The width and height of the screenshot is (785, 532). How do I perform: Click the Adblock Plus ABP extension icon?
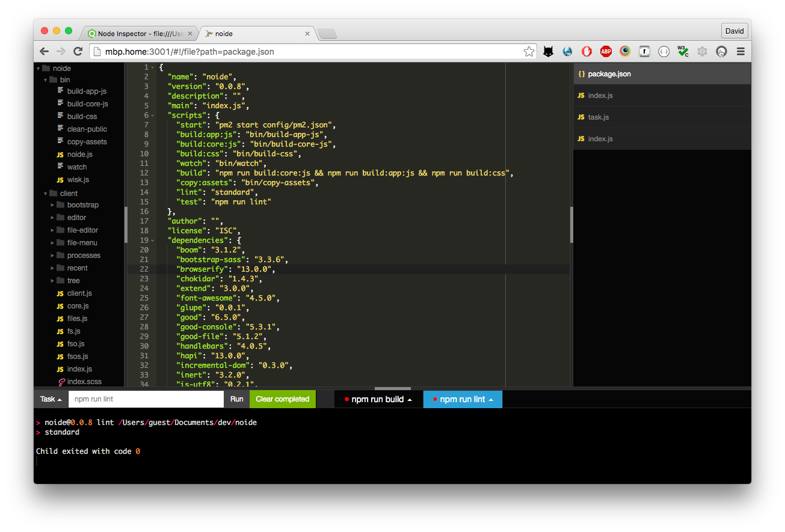(x=606, y=52)
